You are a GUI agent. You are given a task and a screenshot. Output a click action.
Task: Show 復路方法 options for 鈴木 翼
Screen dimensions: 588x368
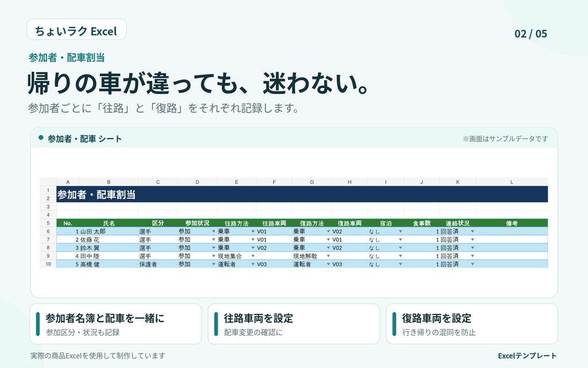328,248
